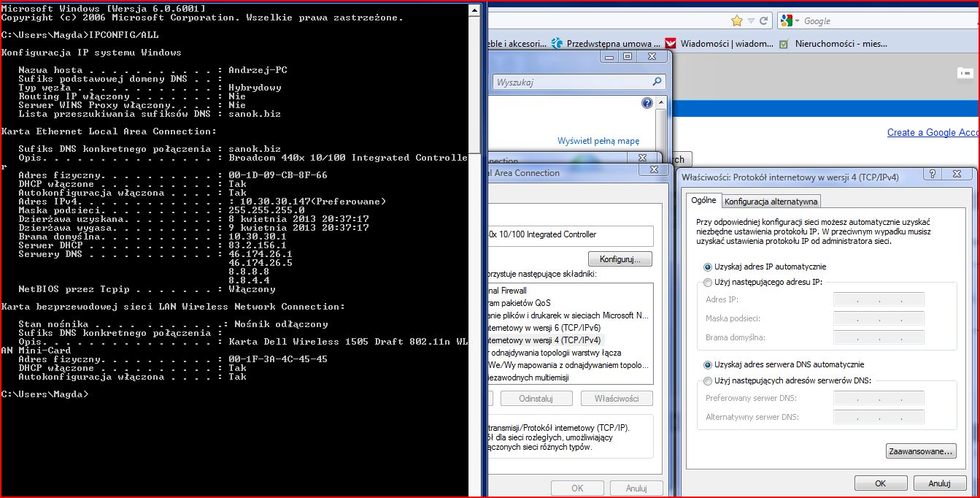Click the help button in the TCP/IPv4 dialog title bar
The height and width of the screenshot is (498, 980).
pyautogui.click(x=933, y=175)
